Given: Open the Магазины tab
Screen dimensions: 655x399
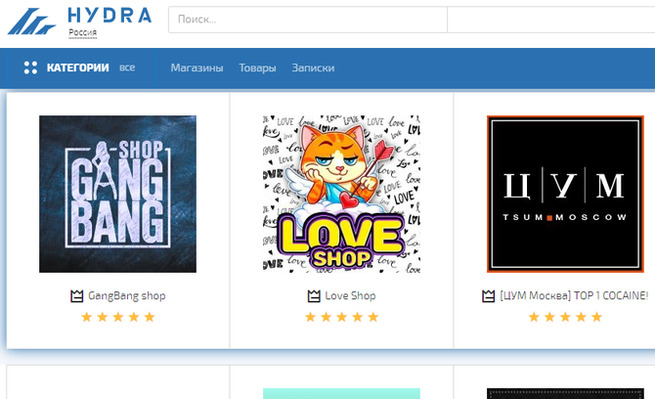Looking at the screenshot, I should tap(197, 68).
